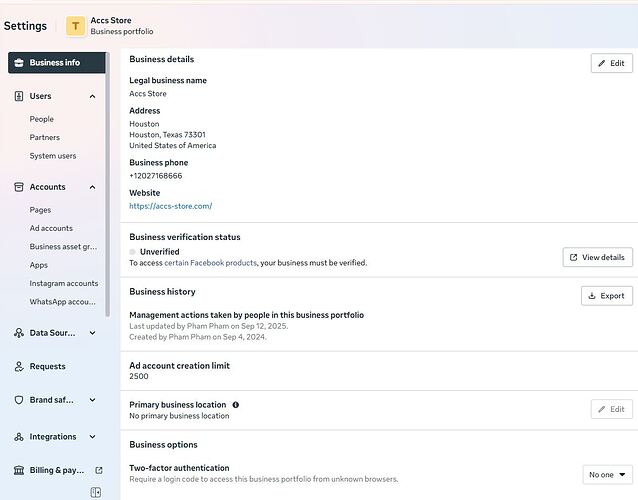
Task: Open the accs-store.com website link
Action: [x=170, y=206]
